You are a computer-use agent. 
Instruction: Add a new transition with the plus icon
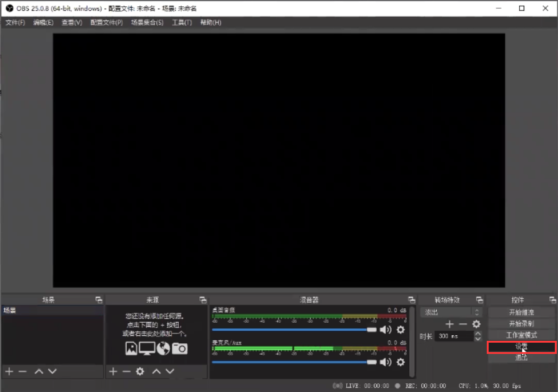[x=450, y=323]
